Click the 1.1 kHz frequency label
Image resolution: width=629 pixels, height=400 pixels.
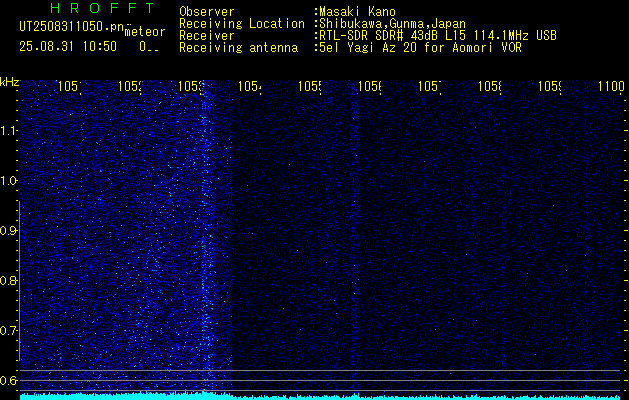8,130
